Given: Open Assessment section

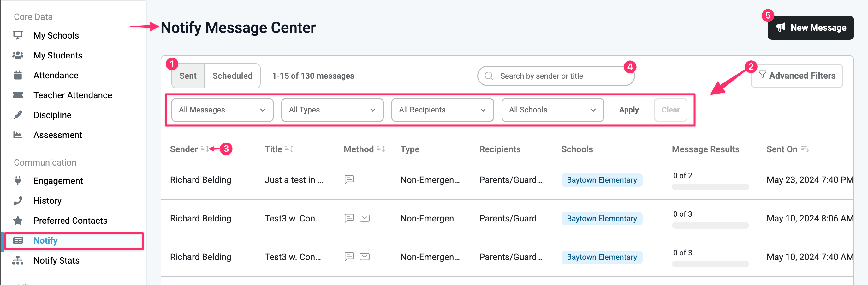Looking at the screenshot, I should [x=58, y=135].
